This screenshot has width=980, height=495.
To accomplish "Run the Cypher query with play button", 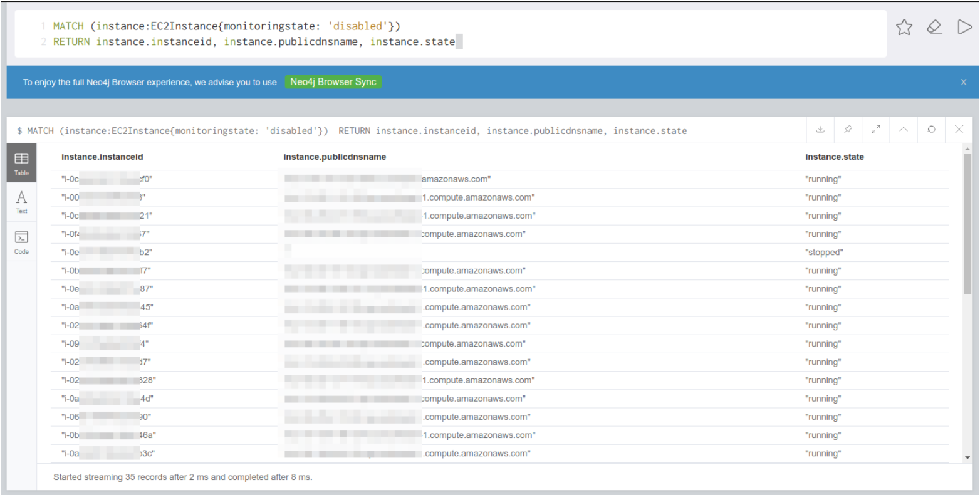I will tap(964, 27).
